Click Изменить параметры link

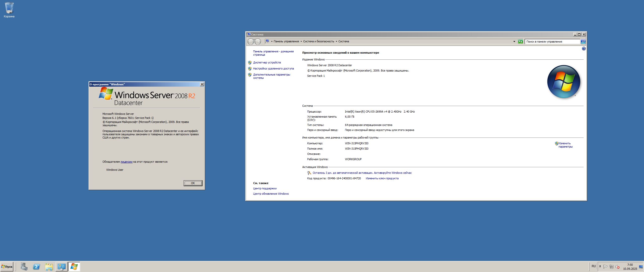coord(566,145)
